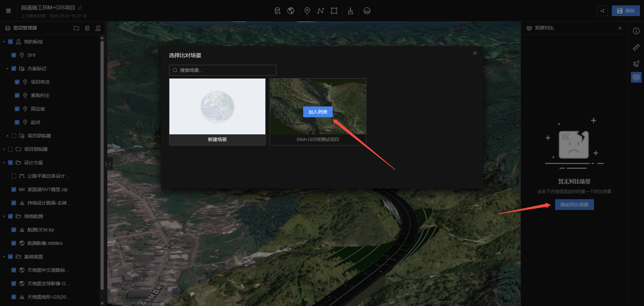Open the terrain flatten tool
The width and height of the screenshot is (644, 306).
click(351, 11)
